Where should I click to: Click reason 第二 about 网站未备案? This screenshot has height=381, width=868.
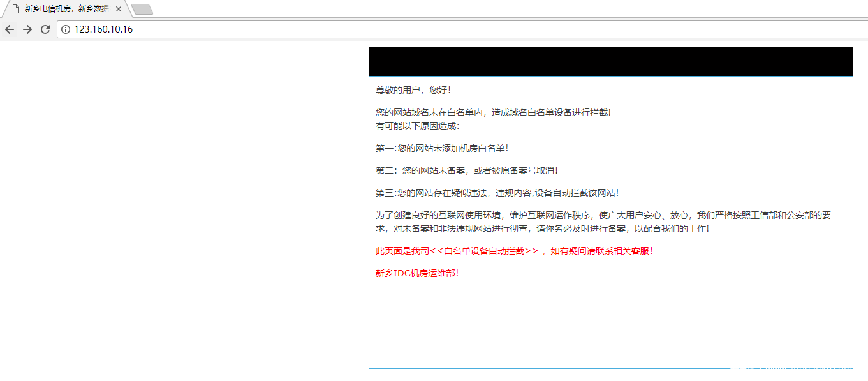click(x=467, y=170)
